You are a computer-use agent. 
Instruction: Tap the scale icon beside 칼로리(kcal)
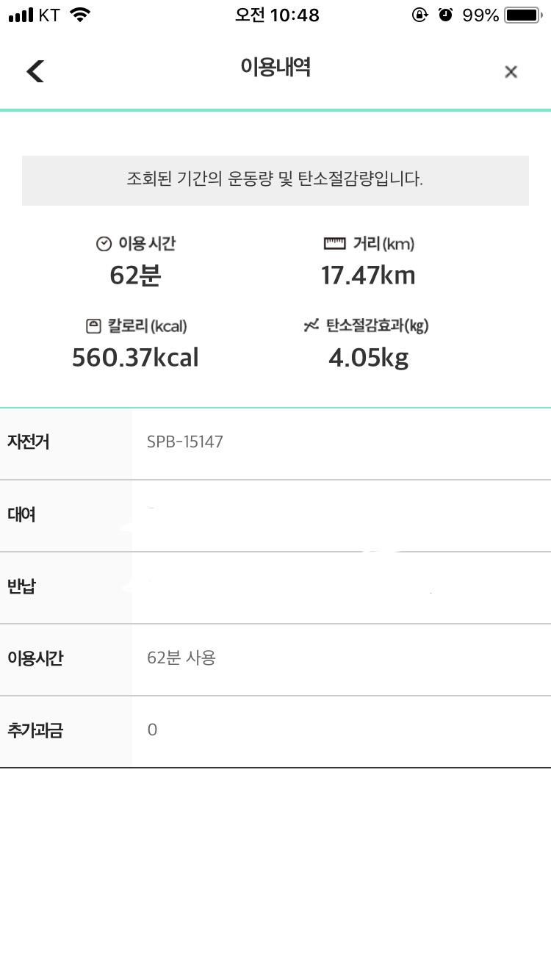pyautogui.click(x=93, y=325)
